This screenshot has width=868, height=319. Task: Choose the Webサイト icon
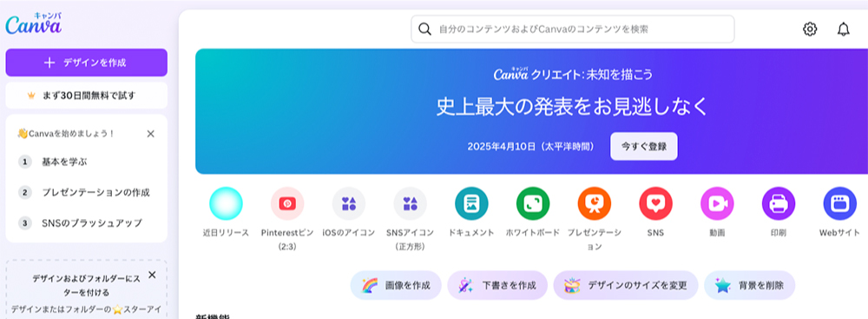839,203
